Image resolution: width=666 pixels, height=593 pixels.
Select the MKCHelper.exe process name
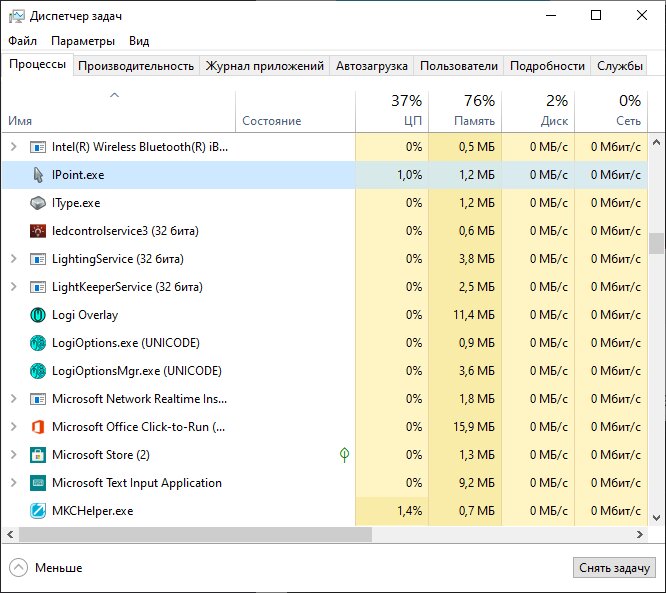click(93, 511)
